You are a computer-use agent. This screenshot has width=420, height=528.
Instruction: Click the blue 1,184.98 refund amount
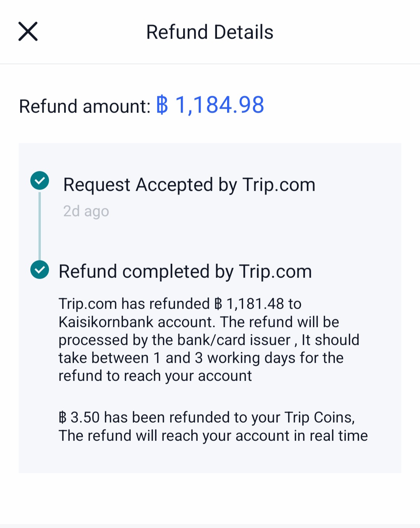(220, 105)
